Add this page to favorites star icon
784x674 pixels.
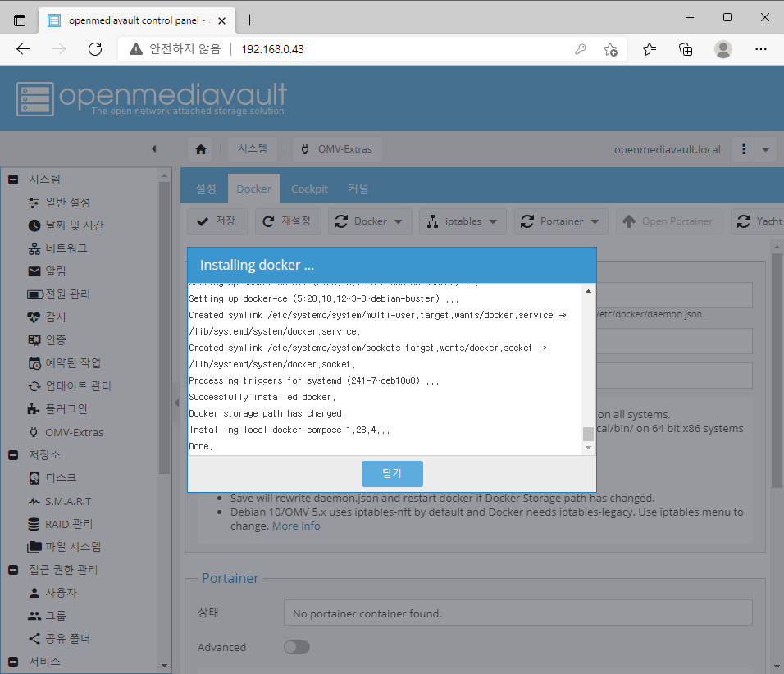610,49
